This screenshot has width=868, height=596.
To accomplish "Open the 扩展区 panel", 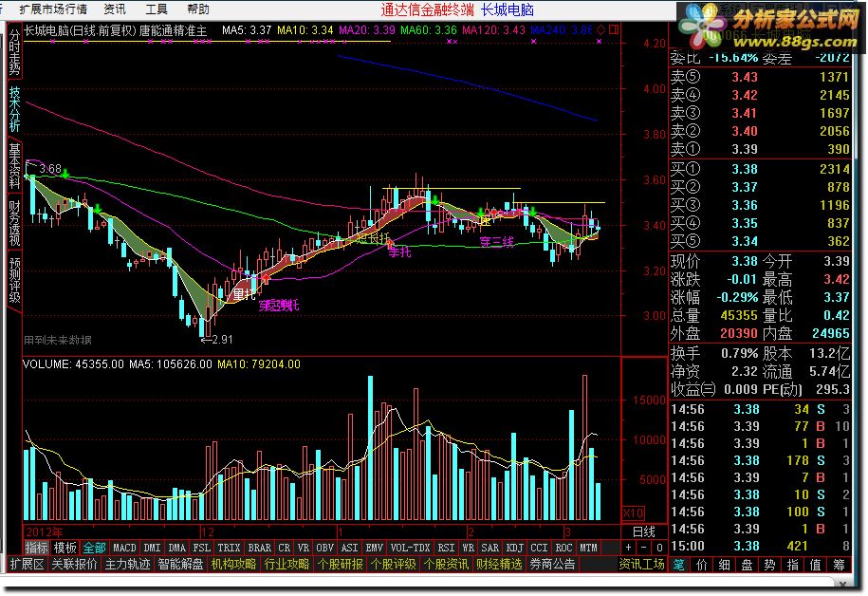I will pyautogui.click(x=27, y=565).
